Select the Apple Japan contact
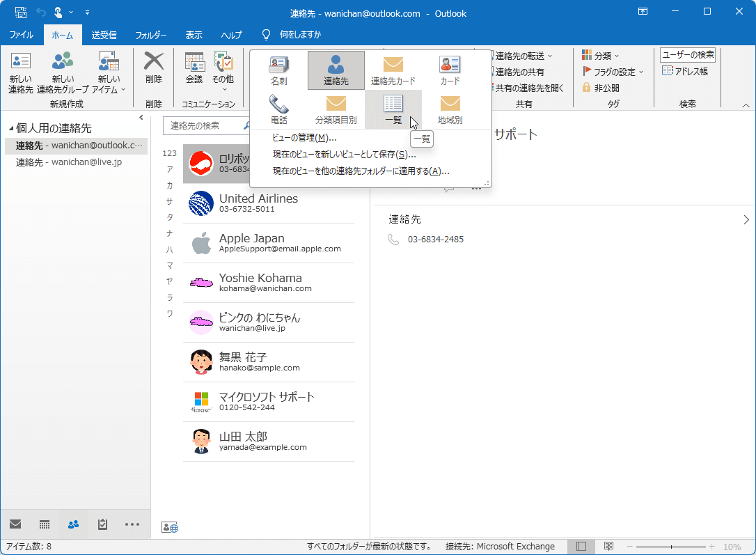 click(269, 243)
